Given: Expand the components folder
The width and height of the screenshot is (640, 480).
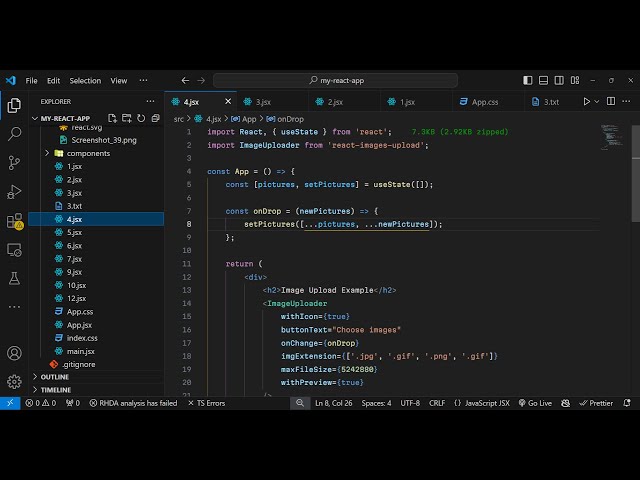Looking at the screenshot, I should coord(88,153).
